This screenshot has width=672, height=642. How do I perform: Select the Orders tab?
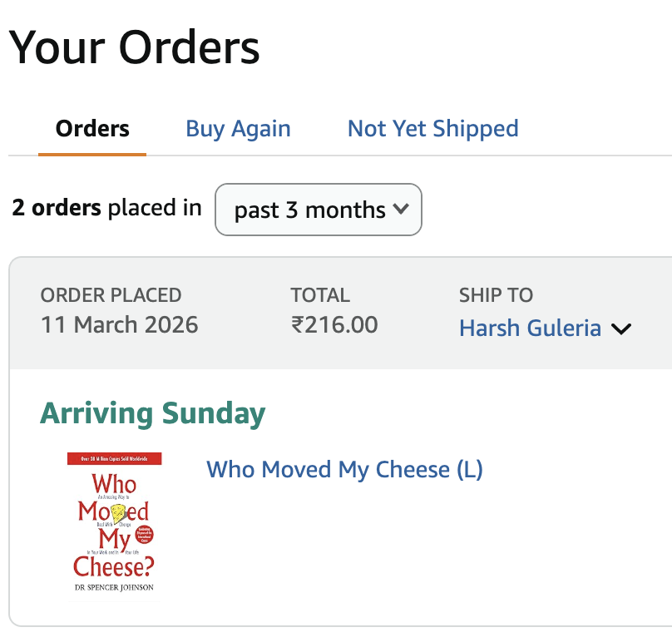click(x=92, y=129)
